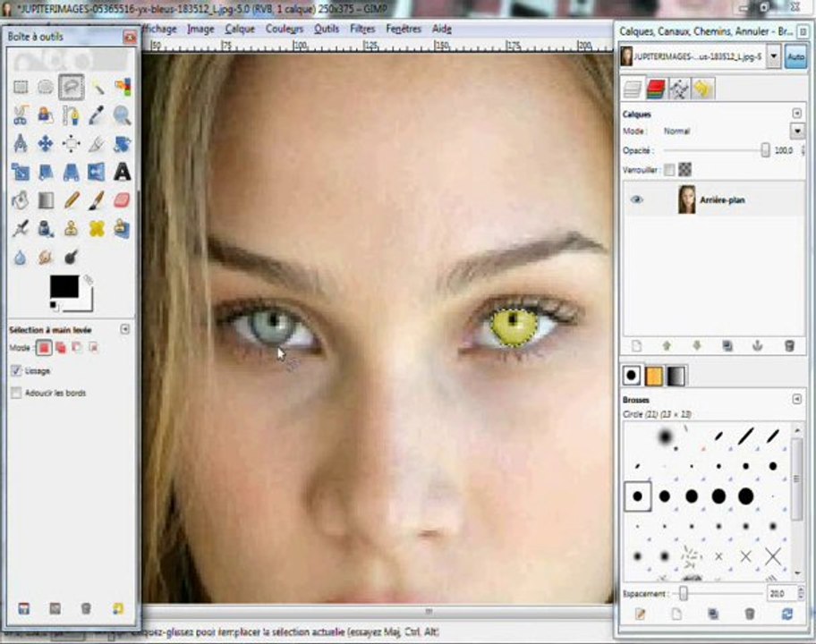
Task: Select the Color Picker eyedropper tool
Action: [x=97, y=115]
